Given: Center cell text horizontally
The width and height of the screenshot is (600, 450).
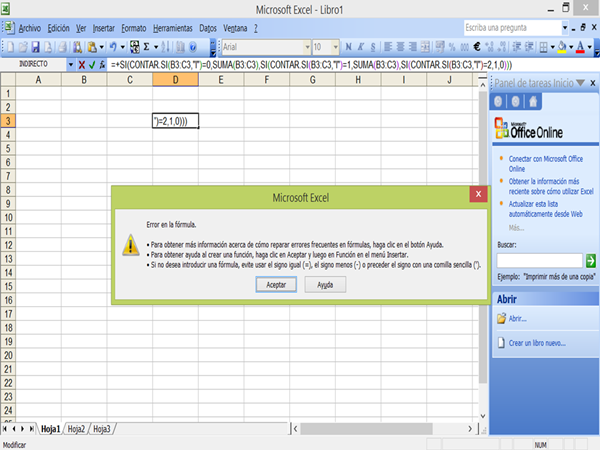Looking at the screenshot, I should 400,47.
